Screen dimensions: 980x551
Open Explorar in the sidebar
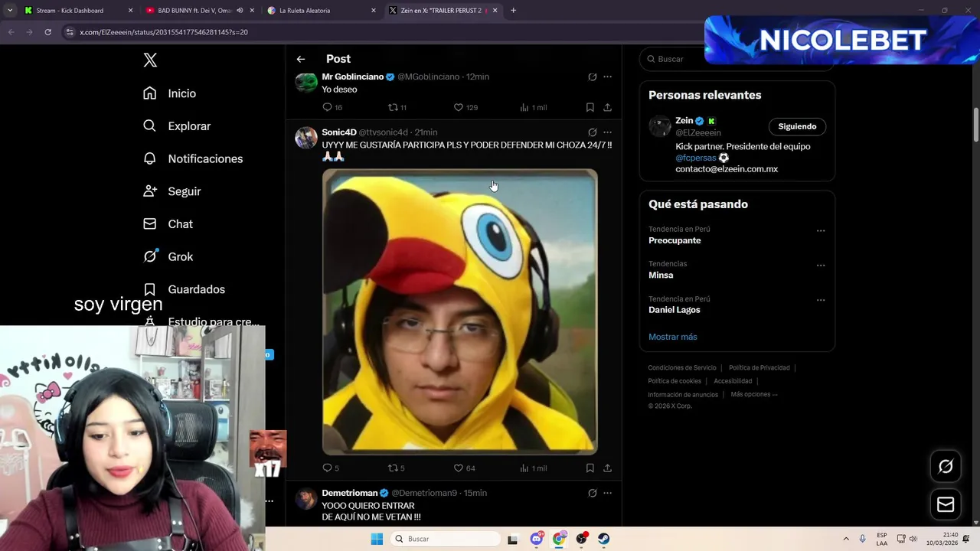coord(177,126)
